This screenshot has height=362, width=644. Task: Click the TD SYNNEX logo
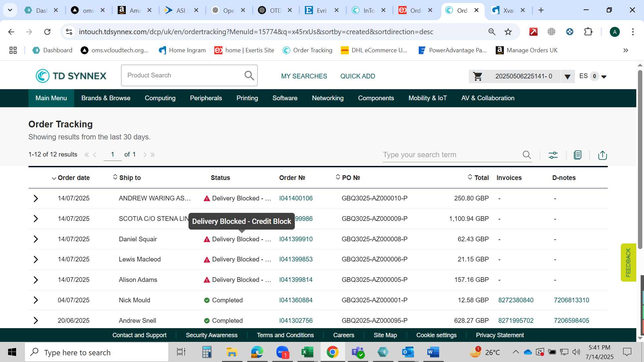pos(71,76)
